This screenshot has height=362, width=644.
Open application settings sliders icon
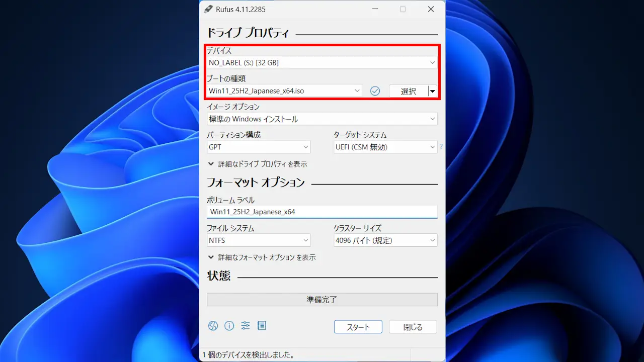point(246,326)
